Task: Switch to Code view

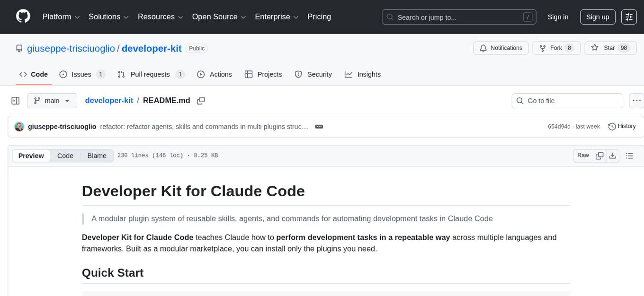Action: (x=65, y=156)
